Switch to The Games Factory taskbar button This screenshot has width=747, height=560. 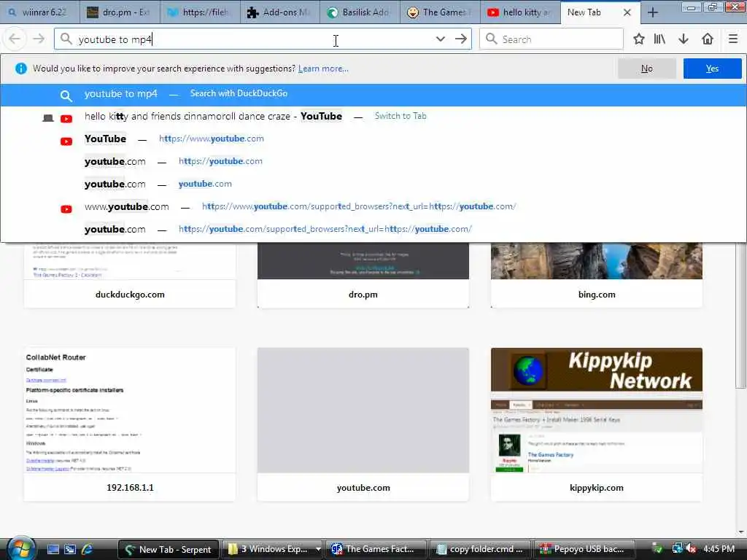click(x=376, y=549)
